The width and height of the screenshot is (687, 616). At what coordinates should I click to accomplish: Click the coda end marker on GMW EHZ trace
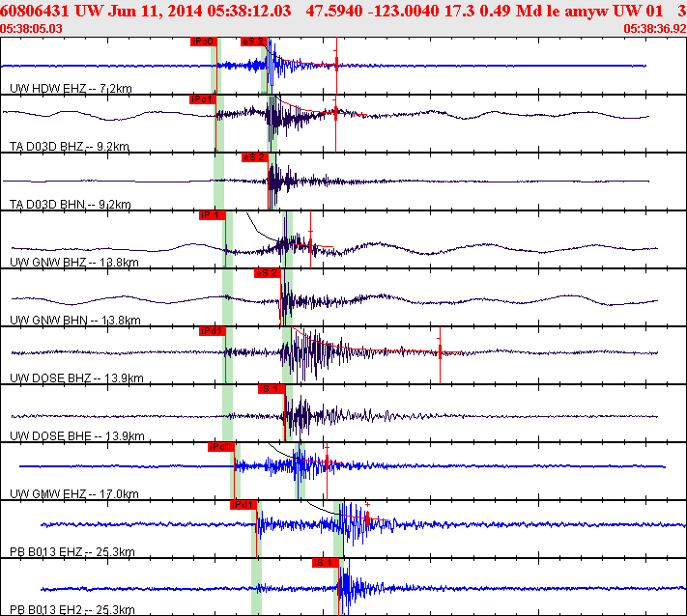[327, 462]
